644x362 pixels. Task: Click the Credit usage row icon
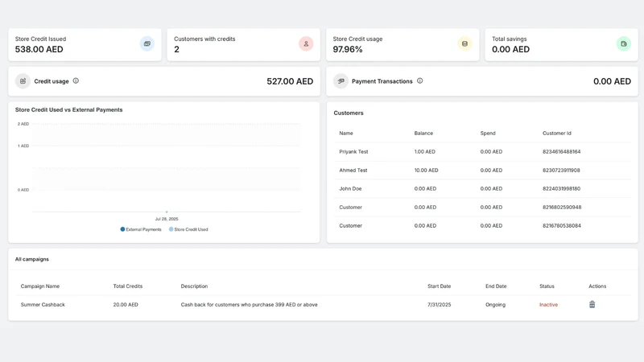(x=23, y=81)
